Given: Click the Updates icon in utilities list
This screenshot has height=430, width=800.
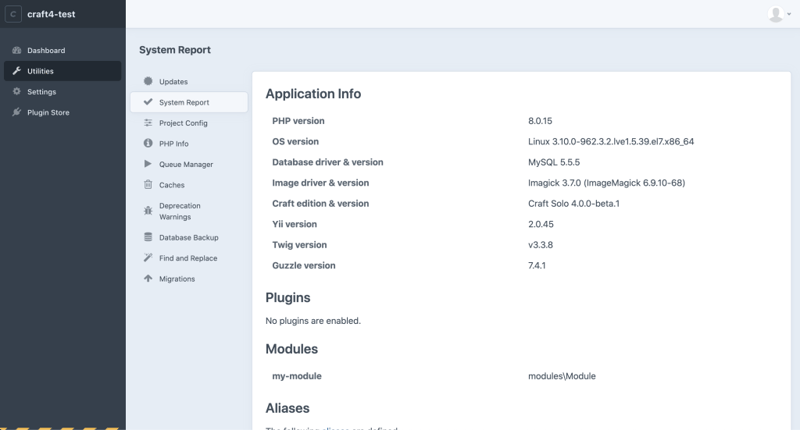Looking at the screenshot, I should click(148, 81).
